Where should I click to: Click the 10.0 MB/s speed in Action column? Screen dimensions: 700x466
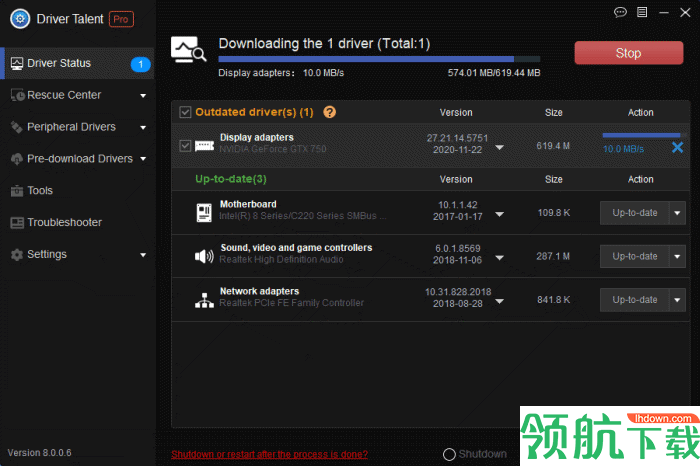[623, 149]
